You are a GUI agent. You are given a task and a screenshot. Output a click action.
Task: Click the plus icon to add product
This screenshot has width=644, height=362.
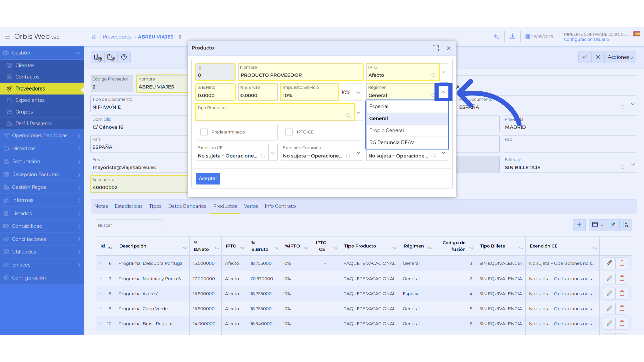(x=579, y=225)
